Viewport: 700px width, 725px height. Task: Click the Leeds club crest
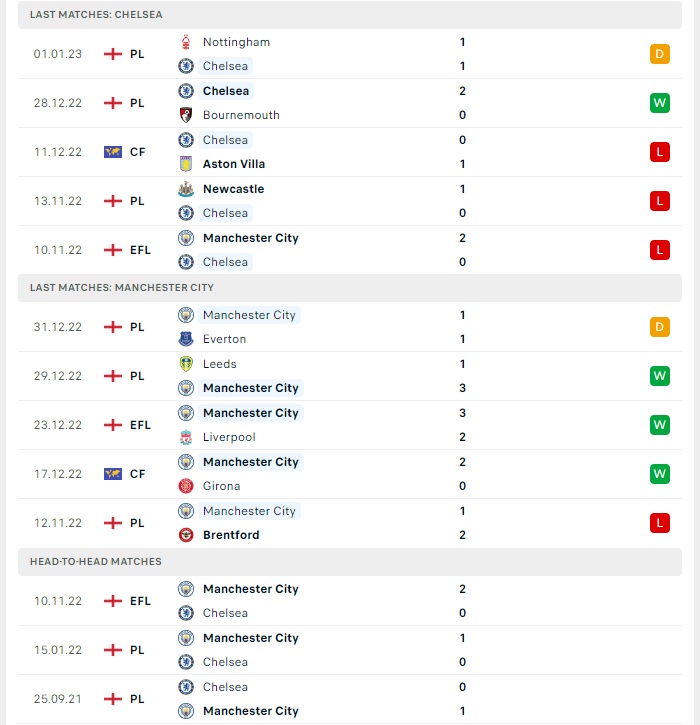[x=186, y=364]
